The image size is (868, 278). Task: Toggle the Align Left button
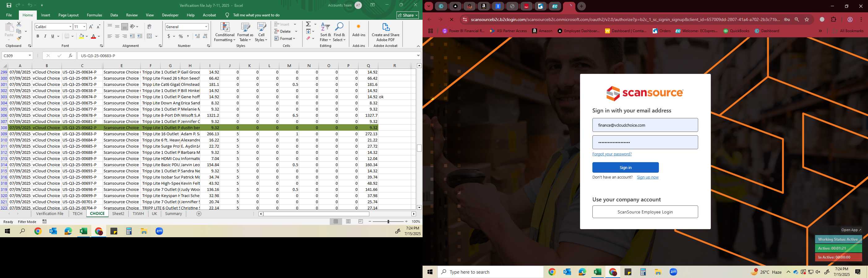coord(110,36)
